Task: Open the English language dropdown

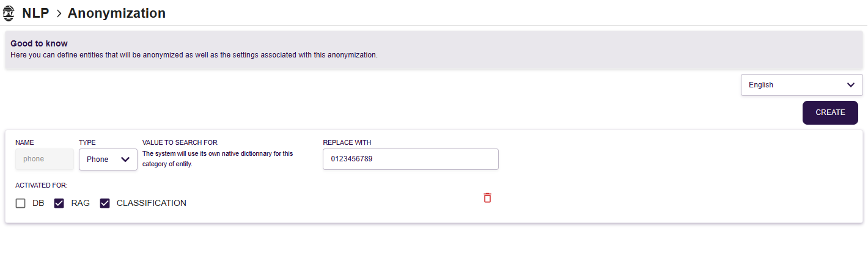Action: (x=802, y=85)
